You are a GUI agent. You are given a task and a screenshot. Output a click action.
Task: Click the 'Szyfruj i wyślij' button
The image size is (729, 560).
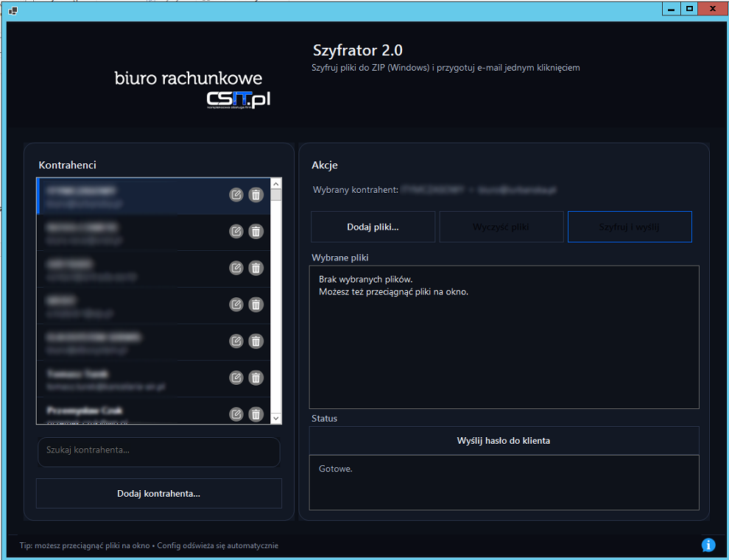click(x=630, y=227)
